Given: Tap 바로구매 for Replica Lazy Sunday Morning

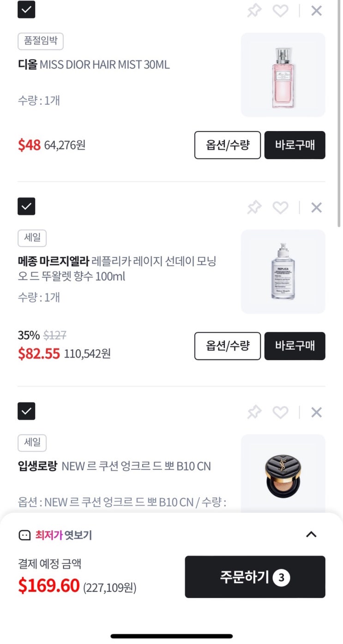Looking at the screenshot, I should (x=295, y=346).
